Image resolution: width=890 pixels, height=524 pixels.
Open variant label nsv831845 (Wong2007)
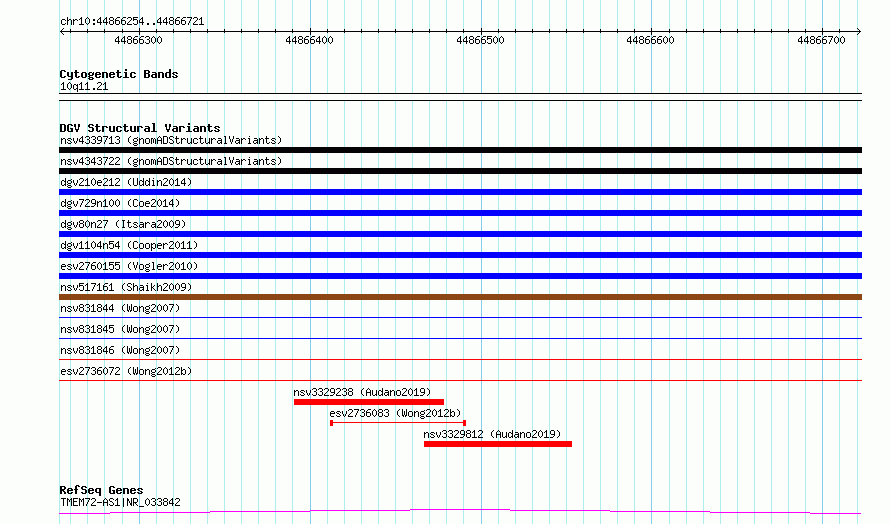120,329
